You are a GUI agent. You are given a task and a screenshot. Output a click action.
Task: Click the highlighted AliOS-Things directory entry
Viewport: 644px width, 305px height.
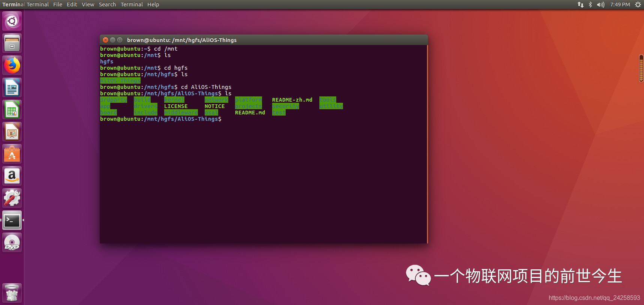120,81
